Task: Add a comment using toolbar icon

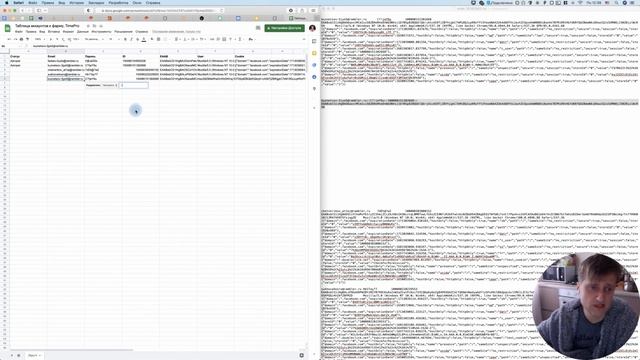Action: 218,39
